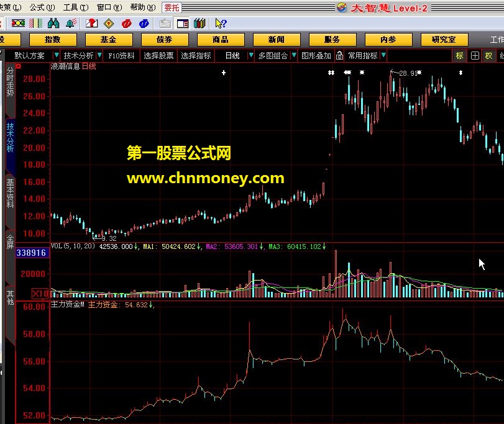The image size is (504, 424).
Task: Toggle the 标 marker button
Action: 460,55
